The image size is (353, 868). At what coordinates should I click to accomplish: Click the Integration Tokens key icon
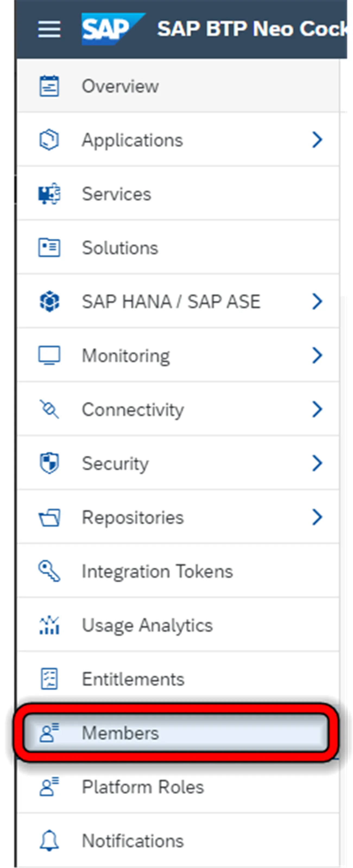tap(49, 571)
